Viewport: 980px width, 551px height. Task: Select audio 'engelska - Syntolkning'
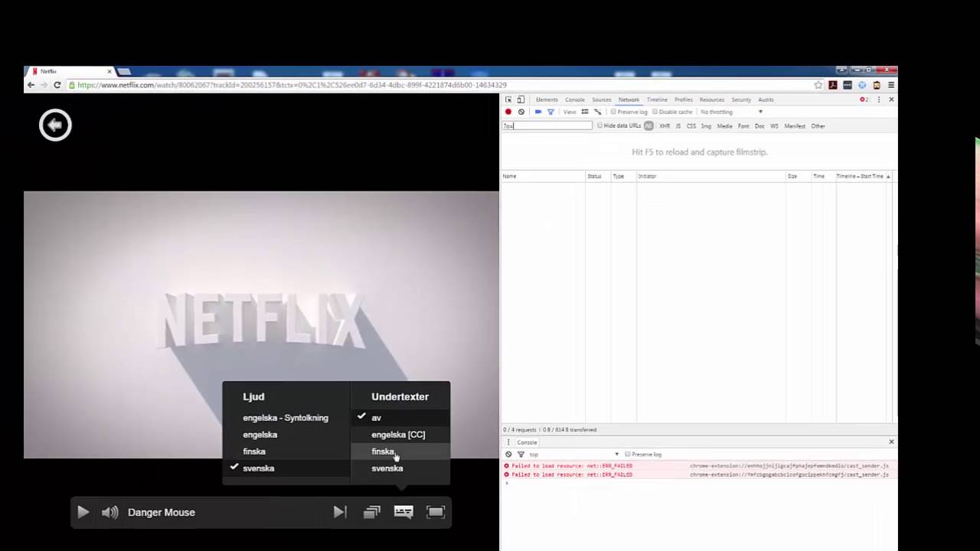coord(286,418)
